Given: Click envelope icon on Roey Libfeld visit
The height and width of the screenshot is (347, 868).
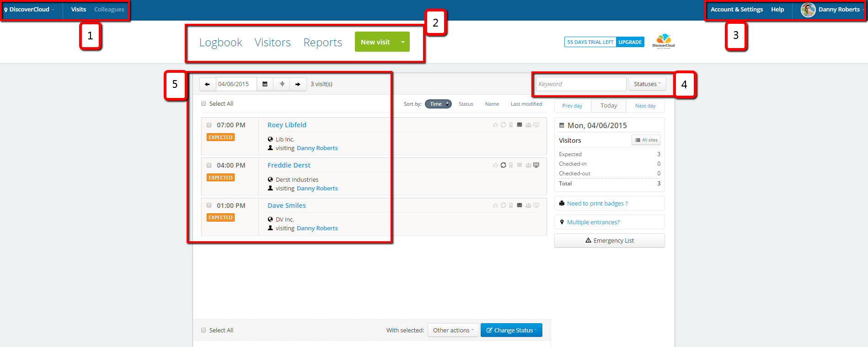Looking at the screenshot, I should click(x=520, y=125).
